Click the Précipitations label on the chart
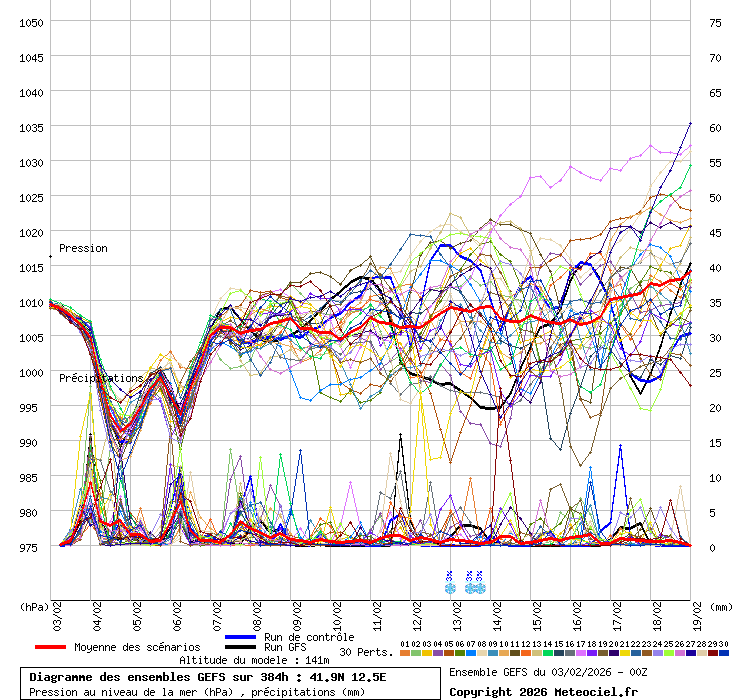 click(101, 378)
